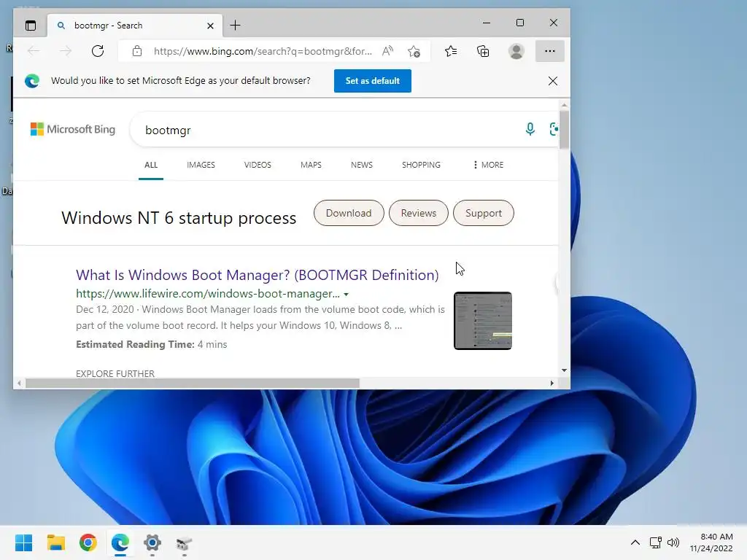
Task: Open What Is Windows Boot Manager result
Action: click(x=258, y=275)
